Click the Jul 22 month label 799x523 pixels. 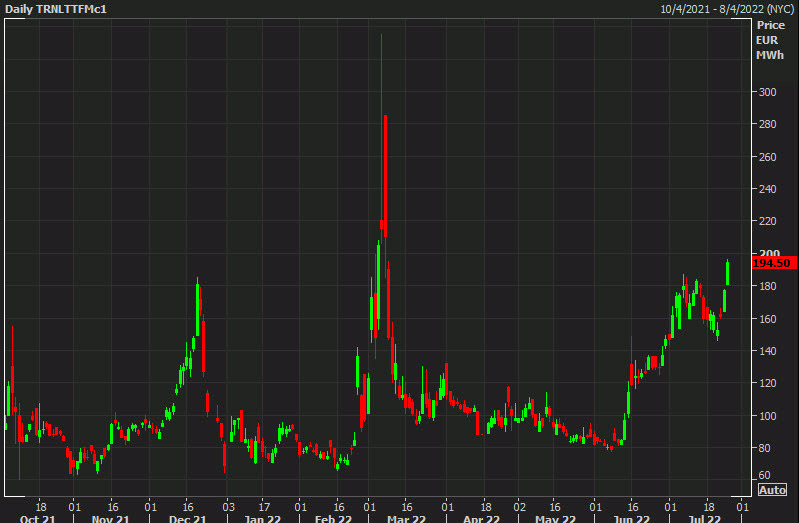705,518
